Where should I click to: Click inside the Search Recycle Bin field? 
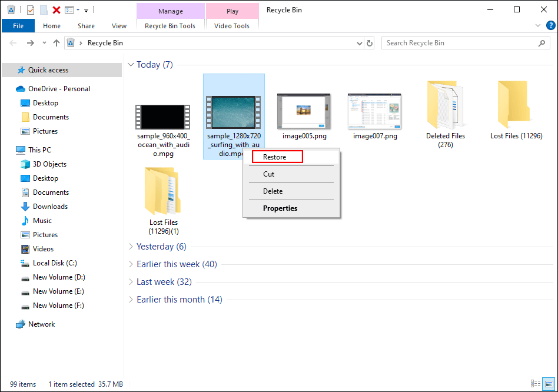(x=459, y=42)
